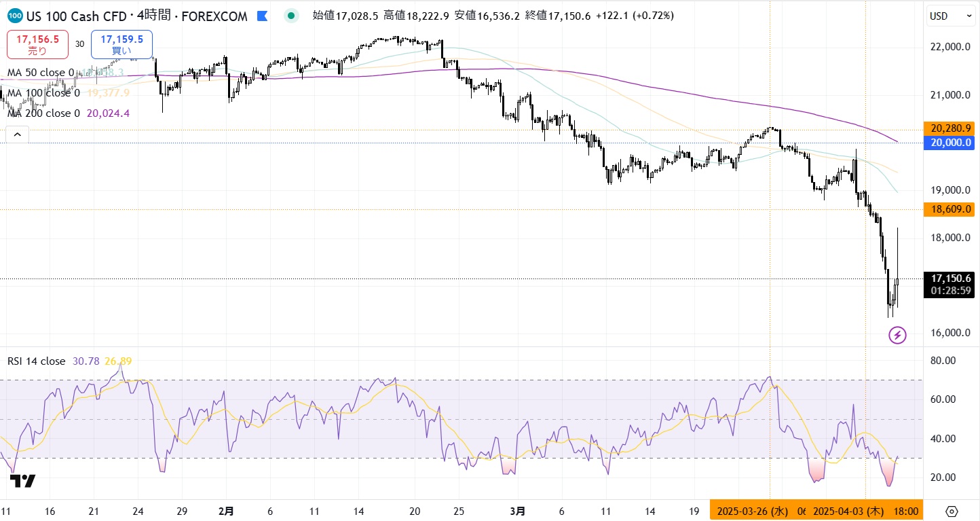
Task: Click the green market status dot
Action: 291,16
